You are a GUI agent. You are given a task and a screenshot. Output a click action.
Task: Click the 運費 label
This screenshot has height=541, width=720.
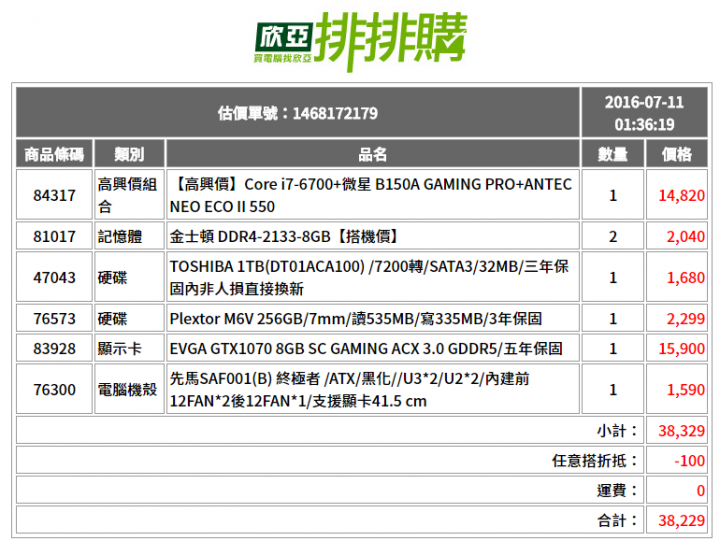tap(617, 490)
